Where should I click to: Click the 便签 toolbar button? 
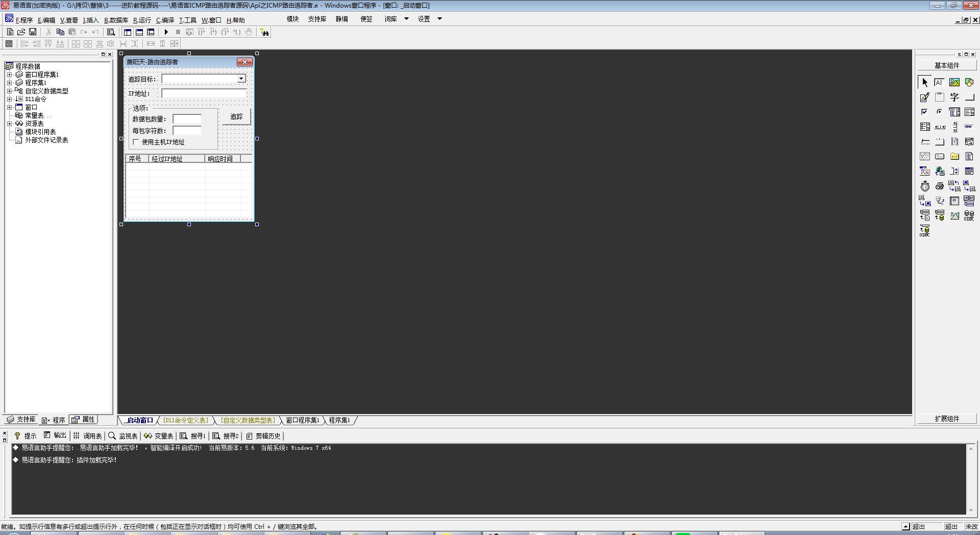(x=366, y=19)
